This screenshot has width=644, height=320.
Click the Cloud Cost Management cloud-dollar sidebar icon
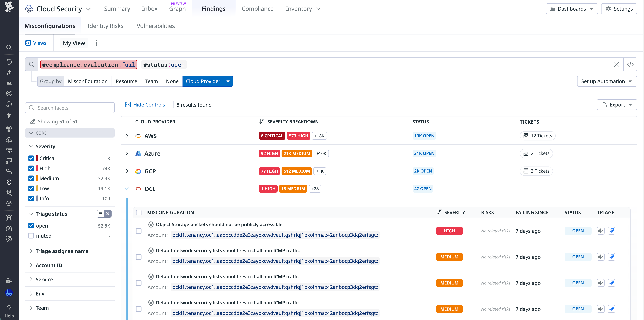click(9, 140)
